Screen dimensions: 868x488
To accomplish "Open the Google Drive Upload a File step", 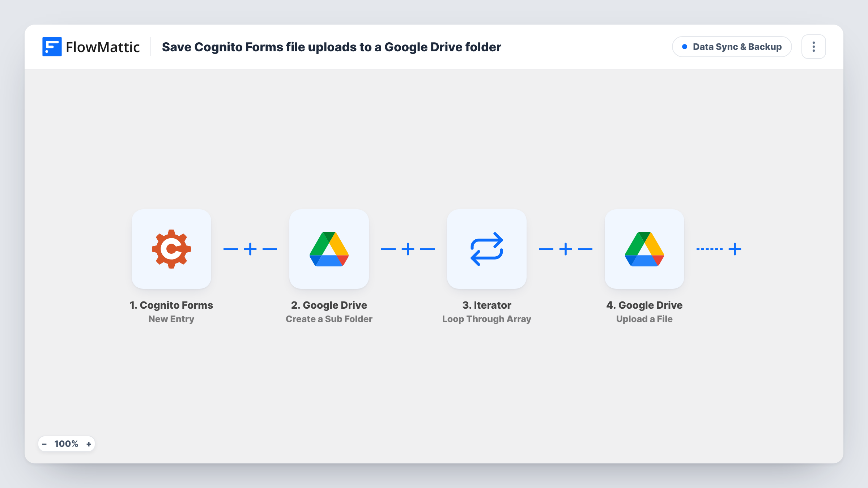I will click(x=644, y=249).
